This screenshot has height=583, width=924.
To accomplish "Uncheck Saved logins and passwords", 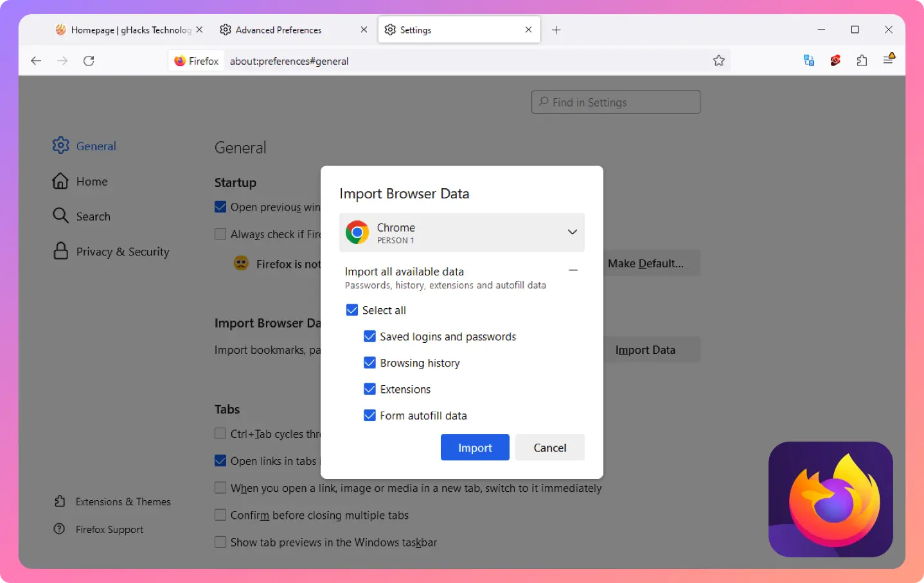I will (369, 336).
